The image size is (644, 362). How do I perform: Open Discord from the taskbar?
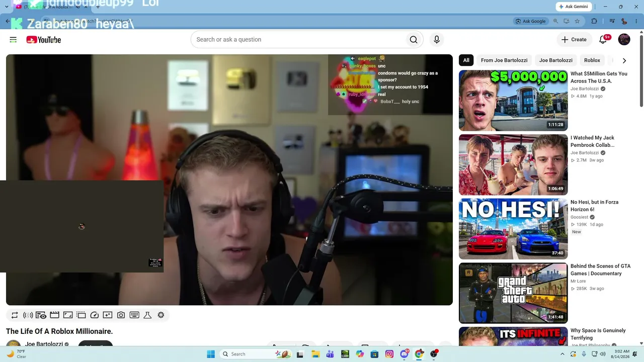pyautogui.click(x=404, y=354)
